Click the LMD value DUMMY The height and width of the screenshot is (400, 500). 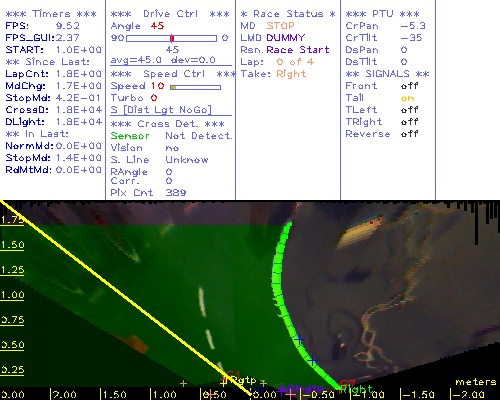286,38
